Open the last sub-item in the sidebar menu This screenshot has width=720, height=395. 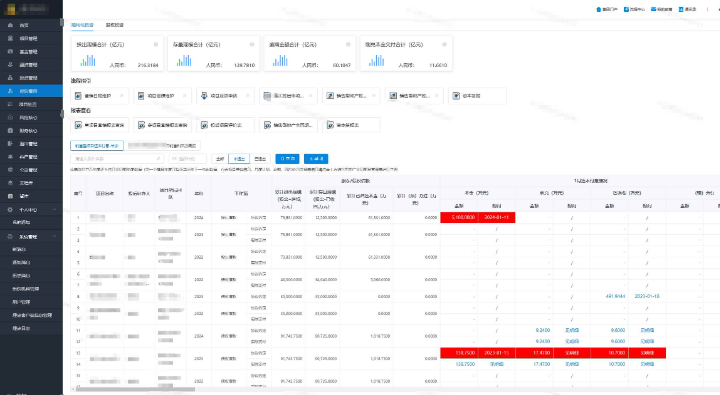point(31,328)
